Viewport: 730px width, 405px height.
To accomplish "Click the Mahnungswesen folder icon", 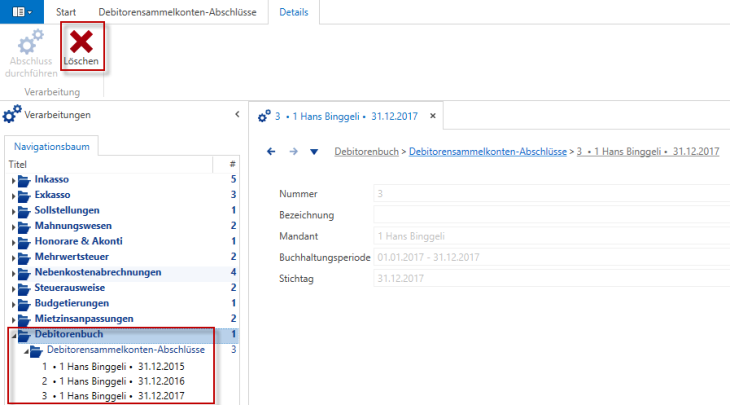I will (x=24, y=227).
